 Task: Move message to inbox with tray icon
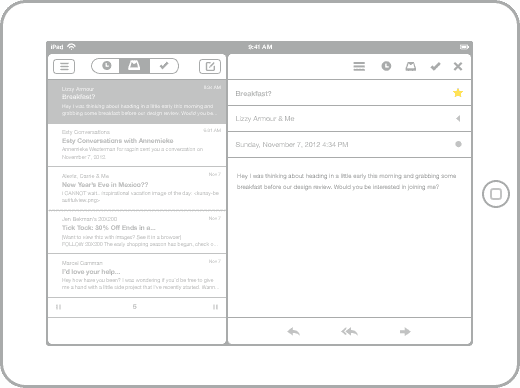click(411, 66)
